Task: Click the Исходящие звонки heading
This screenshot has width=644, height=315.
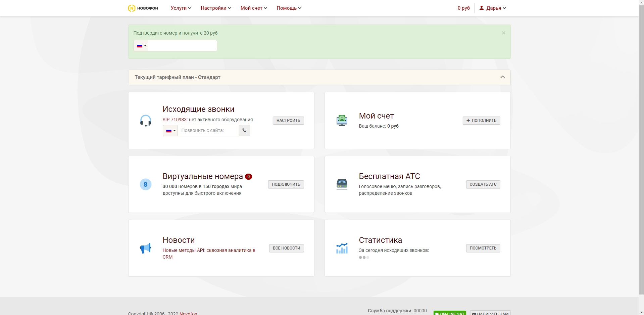Action: 199,109
